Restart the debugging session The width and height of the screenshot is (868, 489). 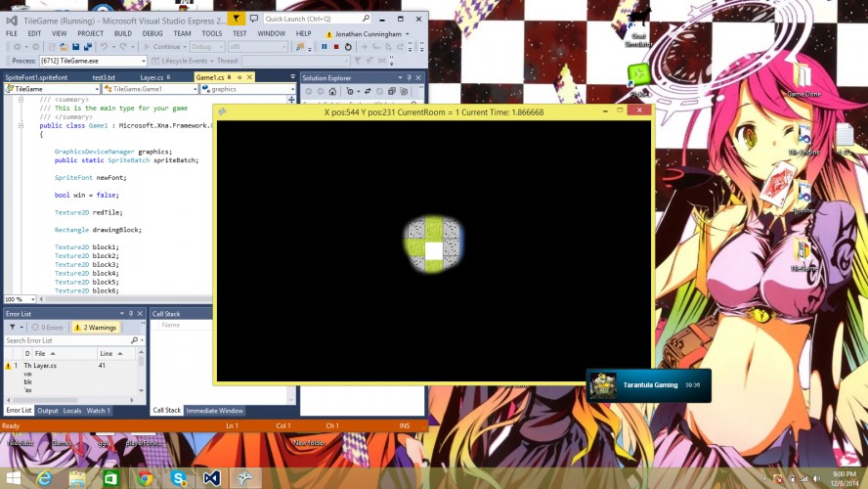(348, 47)
